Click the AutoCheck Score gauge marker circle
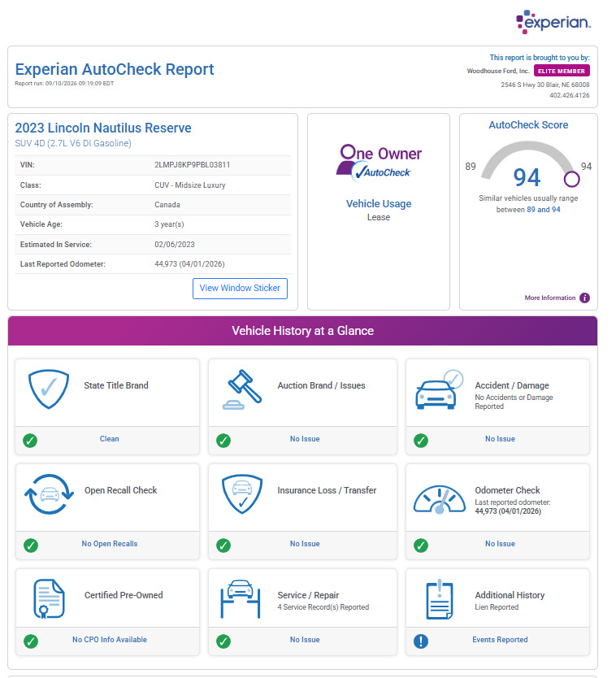This screenshot has height=678, width=616. (x=571, y=179)
